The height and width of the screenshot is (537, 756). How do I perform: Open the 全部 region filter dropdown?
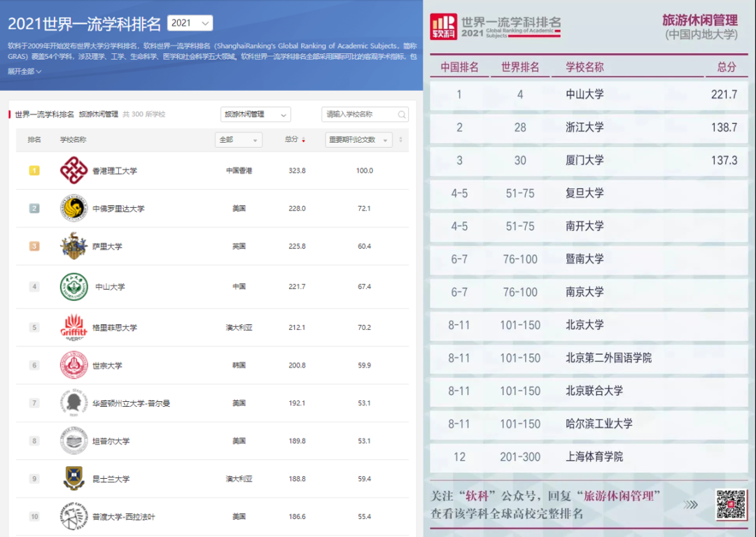(239, 140)
